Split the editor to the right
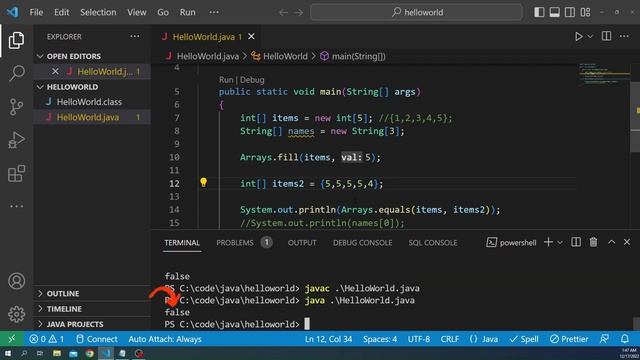 (607, 36)
